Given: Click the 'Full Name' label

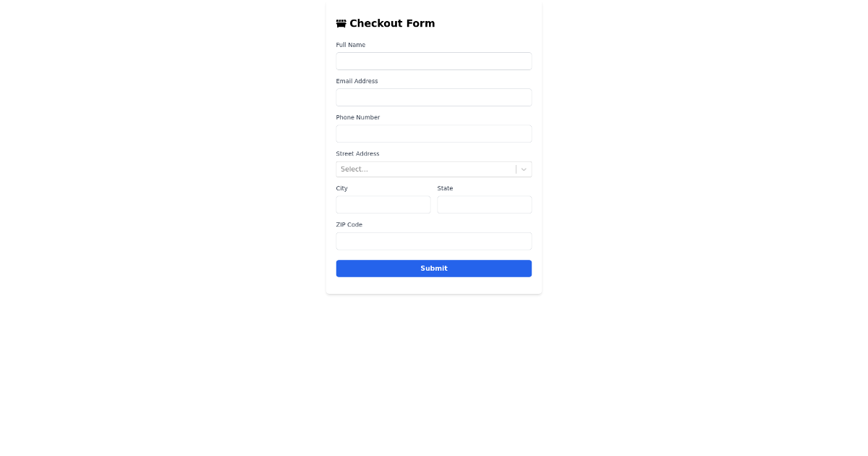Looking at the screenshot, I should [351, 45].
